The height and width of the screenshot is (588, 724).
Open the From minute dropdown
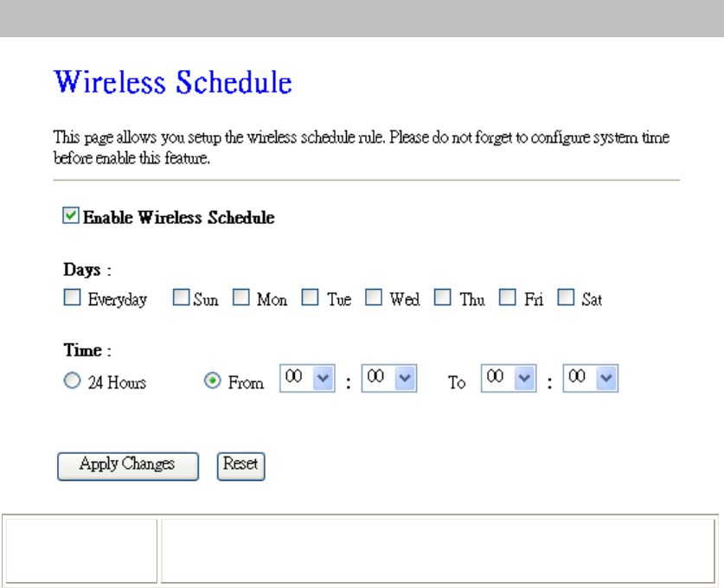[x=389, y=379]
